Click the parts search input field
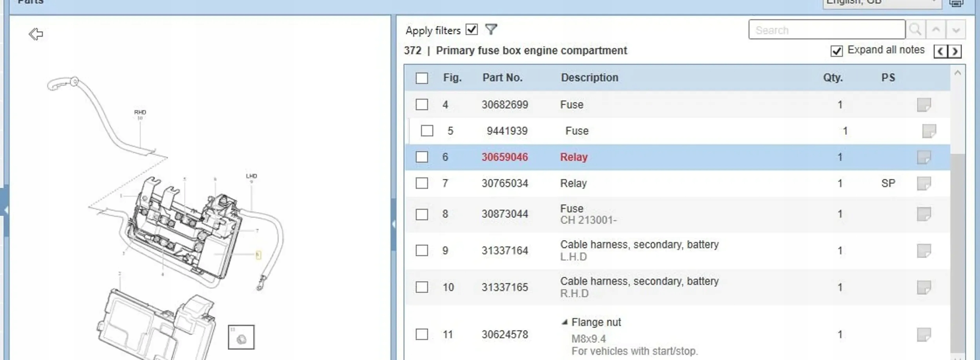This screenshot has width=980, height=360. click(826, 30)
